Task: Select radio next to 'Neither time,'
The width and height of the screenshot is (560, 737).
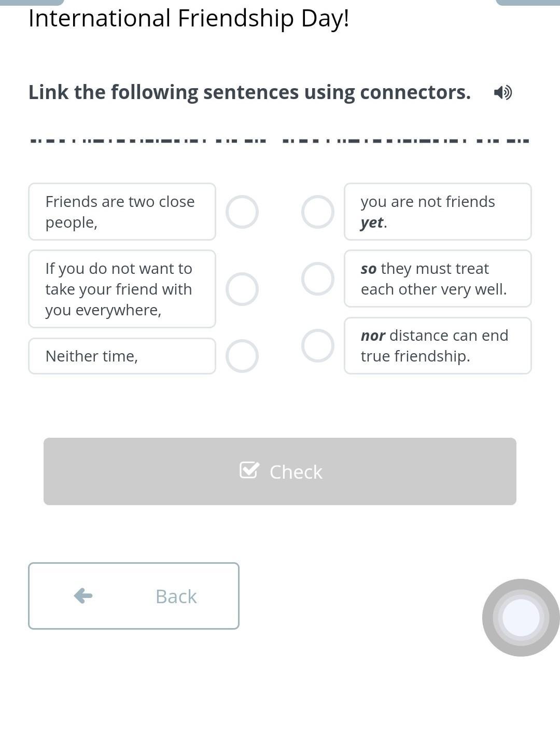Action: tap(242, 356)
